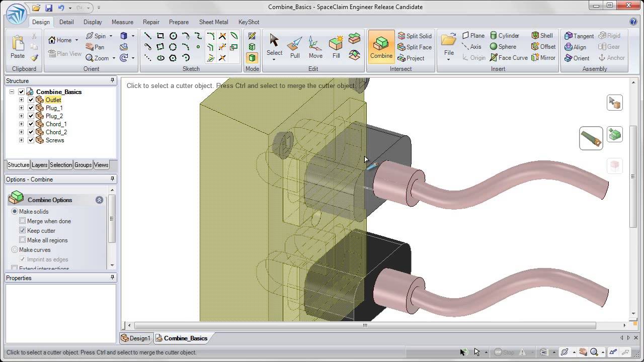The image size is (644, 362).
Task: Open the File insert dropdown
Action: coord(449,59)
